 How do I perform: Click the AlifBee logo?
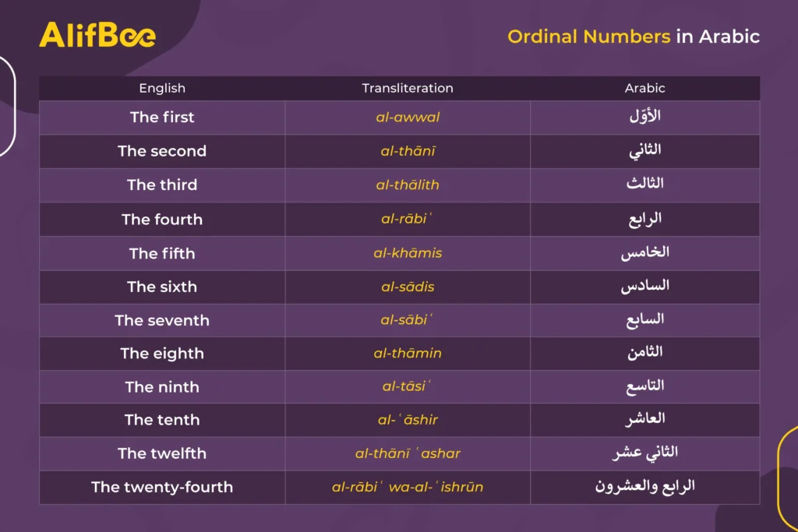(x=97, y=35)
